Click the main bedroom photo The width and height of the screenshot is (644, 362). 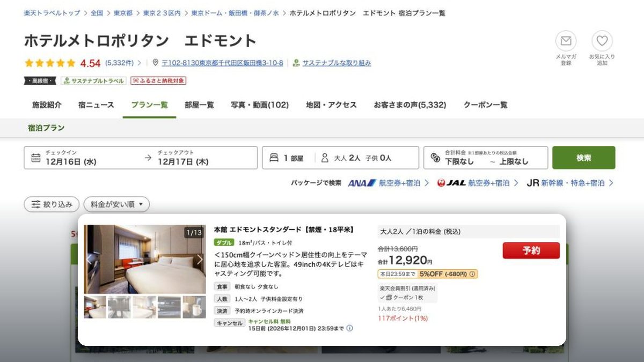(x=145, y=259)
